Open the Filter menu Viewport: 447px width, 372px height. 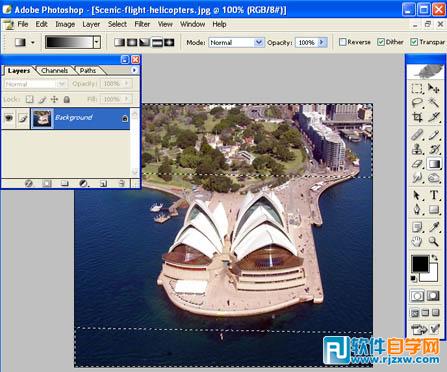coord(142,24)
